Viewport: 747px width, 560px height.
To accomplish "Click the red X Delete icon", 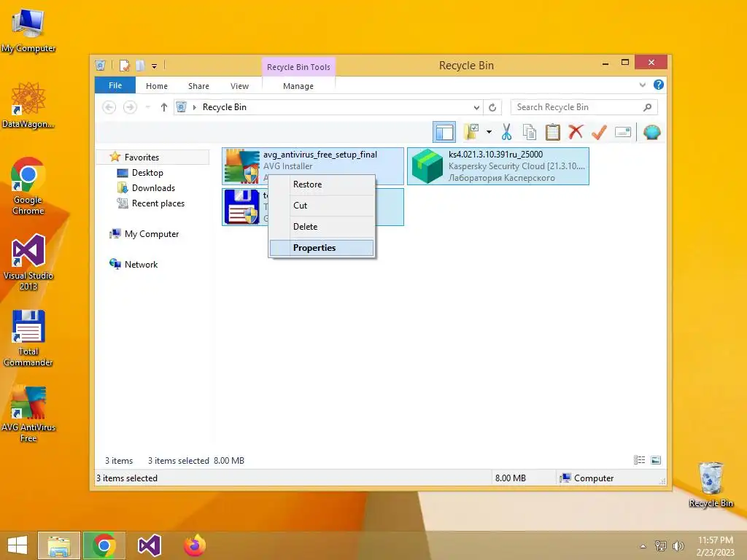I will 576,131.
